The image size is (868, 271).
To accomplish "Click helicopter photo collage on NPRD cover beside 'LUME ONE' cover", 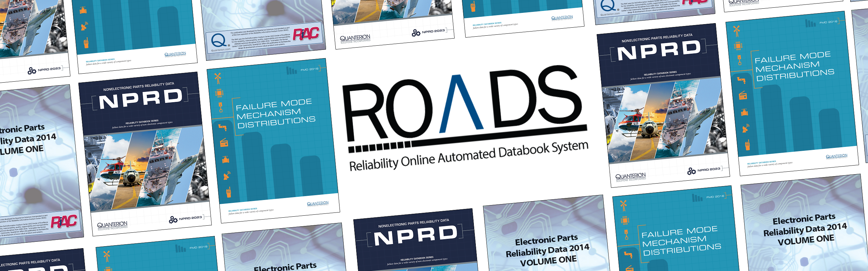I will point(146,168).
